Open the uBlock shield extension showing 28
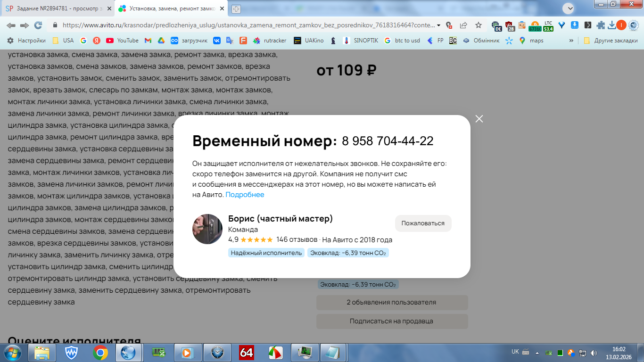This screenshot has height=362, width=644. (x=510, y=26)
